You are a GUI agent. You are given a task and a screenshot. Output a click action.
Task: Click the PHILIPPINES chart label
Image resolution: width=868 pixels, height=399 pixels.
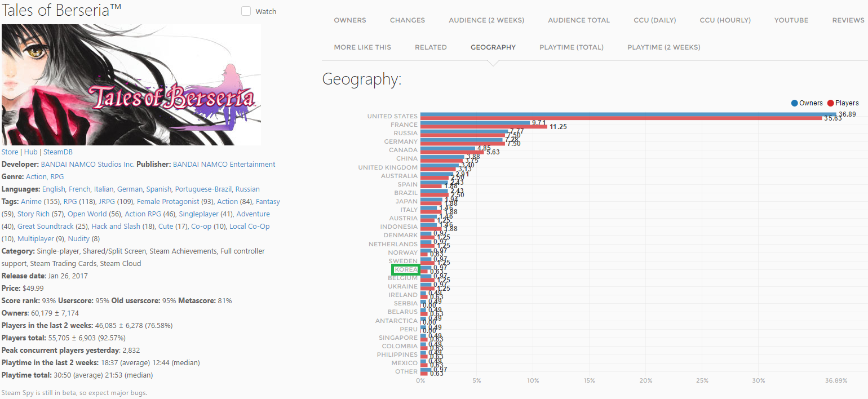(x=397, y=355)
